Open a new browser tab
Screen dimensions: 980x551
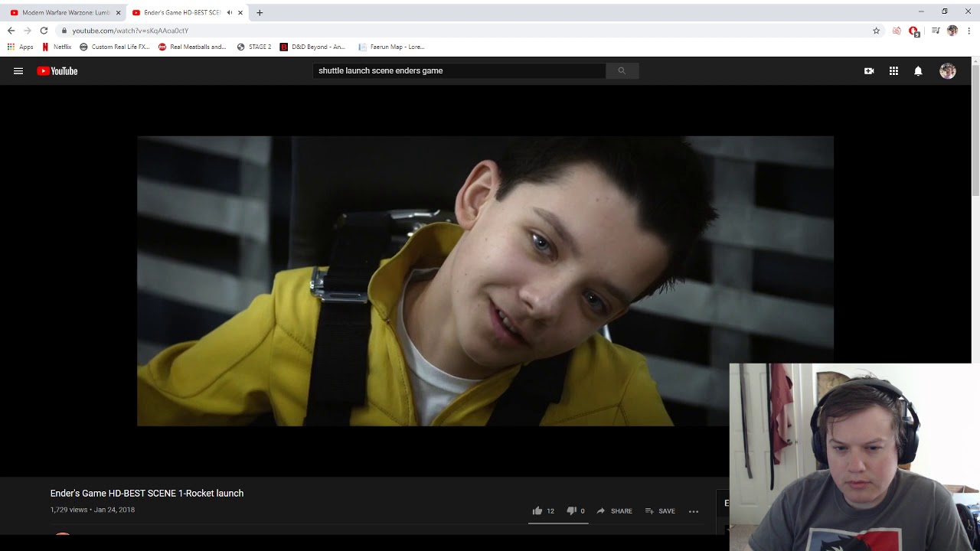pyautogui.click(x=260, y=13)
